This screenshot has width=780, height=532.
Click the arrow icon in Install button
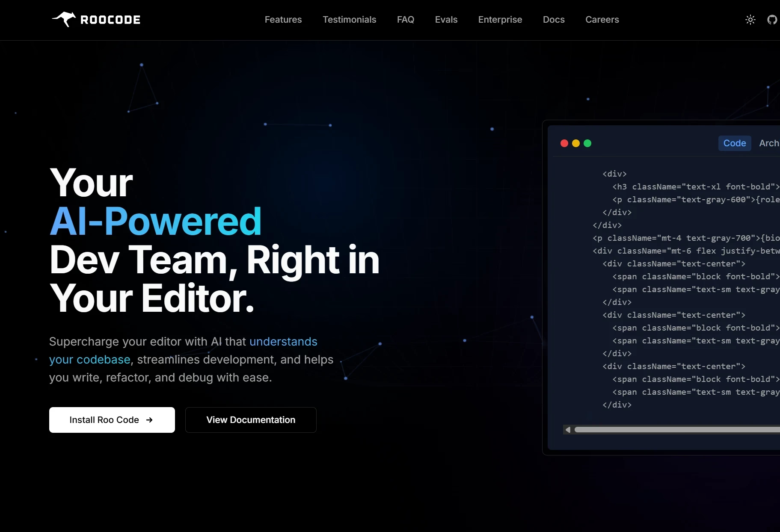[149, 420]
